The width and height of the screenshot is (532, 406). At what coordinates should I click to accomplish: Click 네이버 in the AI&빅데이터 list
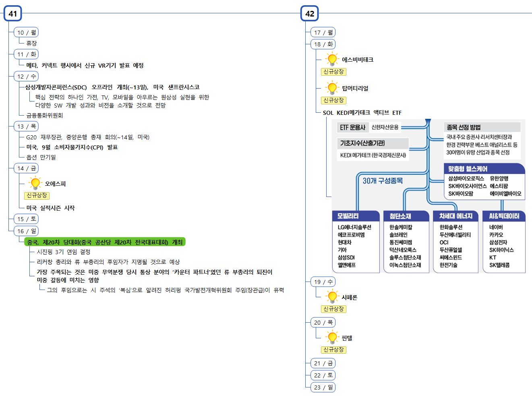(x=496, y=227)
